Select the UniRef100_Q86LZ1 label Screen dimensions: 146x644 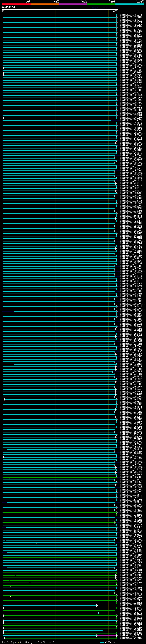pyautogui.click(x=131, y=552)
